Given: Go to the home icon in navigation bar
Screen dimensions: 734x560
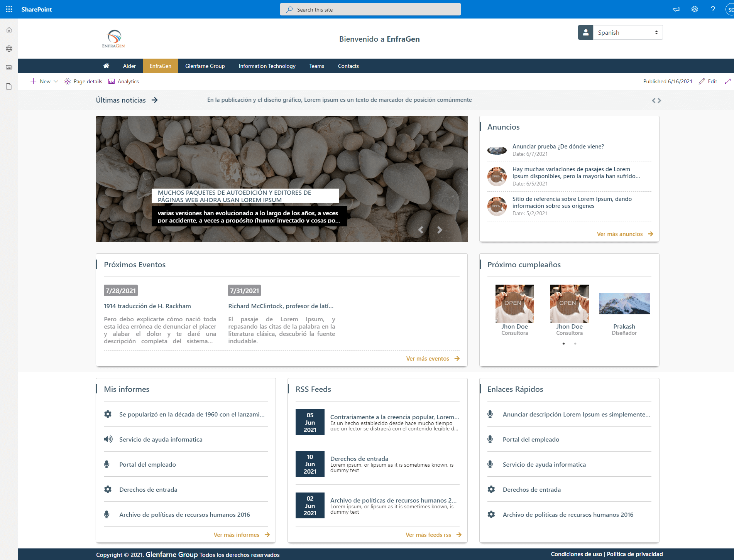Looking at the screenshot, I should point(106,66).
